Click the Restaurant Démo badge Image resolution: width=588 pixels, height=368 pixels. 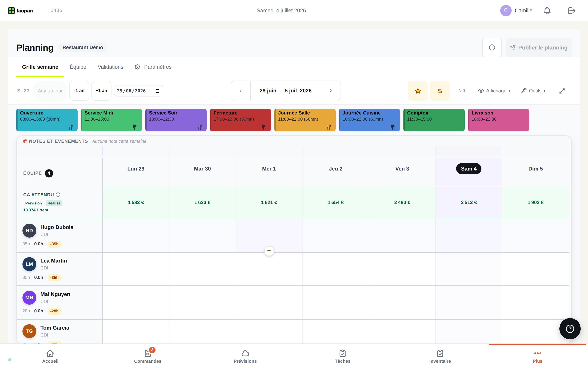click(x=83, y=47)
